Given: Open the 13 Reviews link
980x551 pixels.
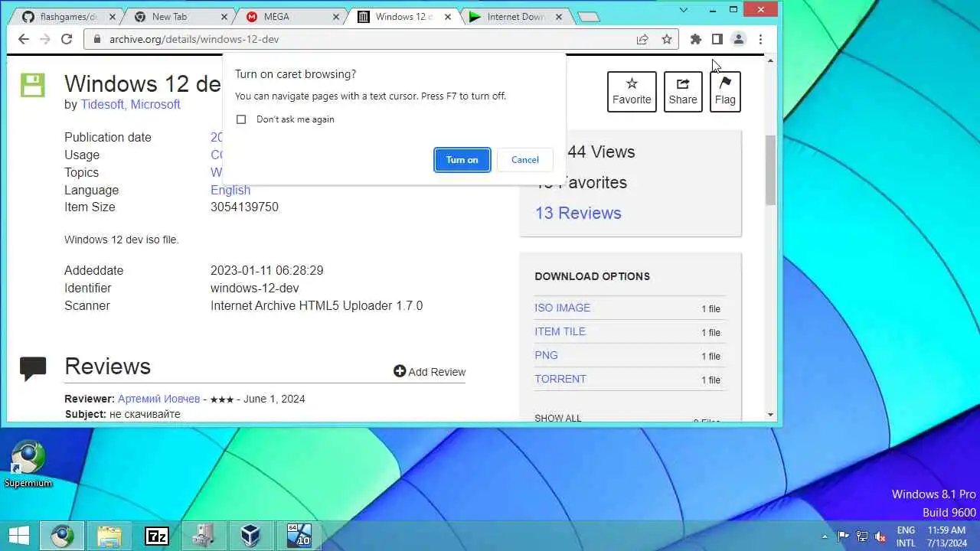Looking at the screenshot, I should (578, 213).
